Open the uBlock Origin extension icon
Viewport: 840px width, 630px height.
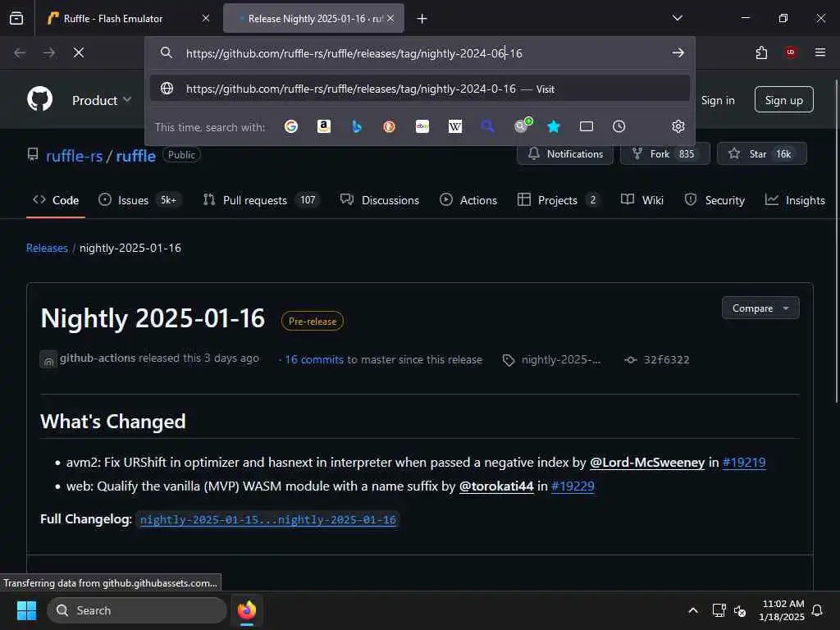790,52
